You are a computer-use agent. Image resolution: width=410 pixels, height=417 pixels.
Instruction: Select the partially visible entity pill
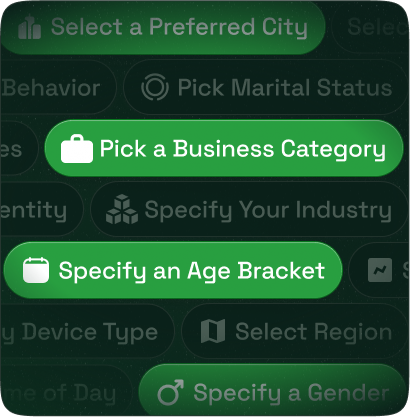pyautogui.click(x=41, y=209)
